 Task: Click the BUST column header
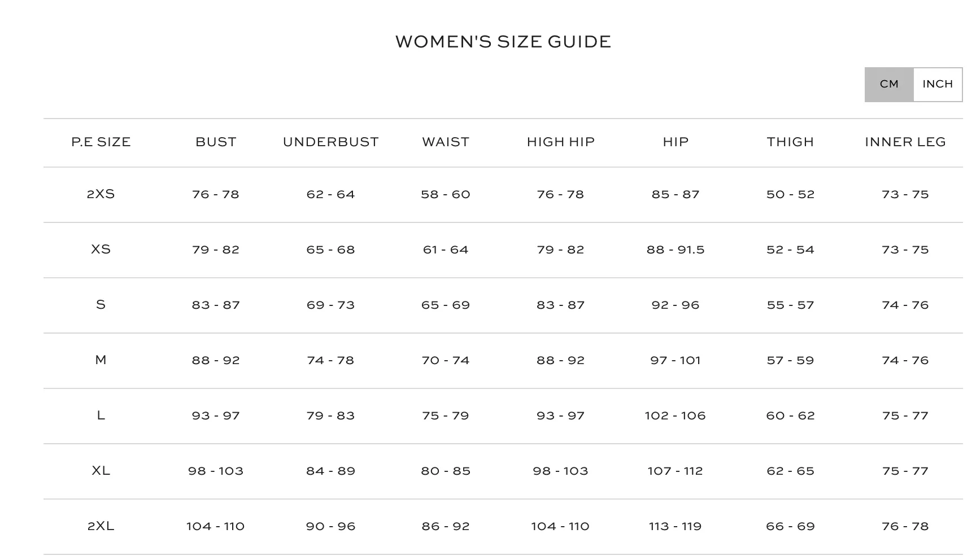216,142
